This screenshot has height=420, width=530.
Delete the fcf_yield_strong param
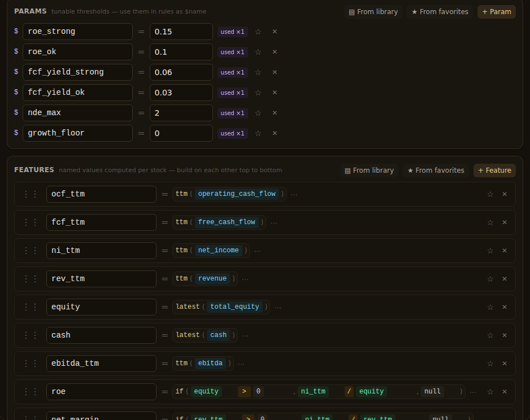pyautogui.click(x=275, y=72)
